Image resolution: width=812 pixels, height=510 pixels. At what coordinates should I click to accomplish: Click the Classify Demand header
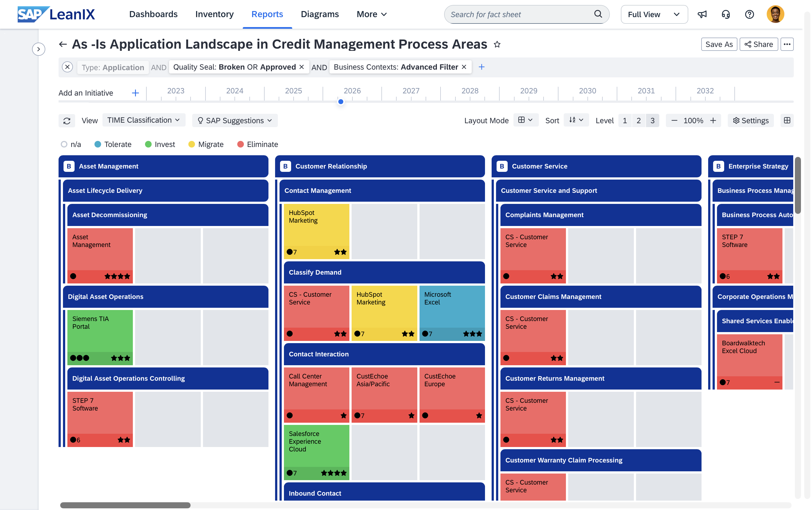click(384, 272)
